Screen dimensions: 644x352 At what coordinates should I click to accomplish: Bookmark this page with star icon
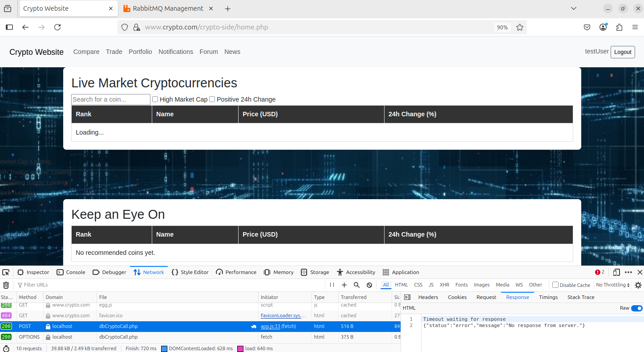tap(519, 27)
